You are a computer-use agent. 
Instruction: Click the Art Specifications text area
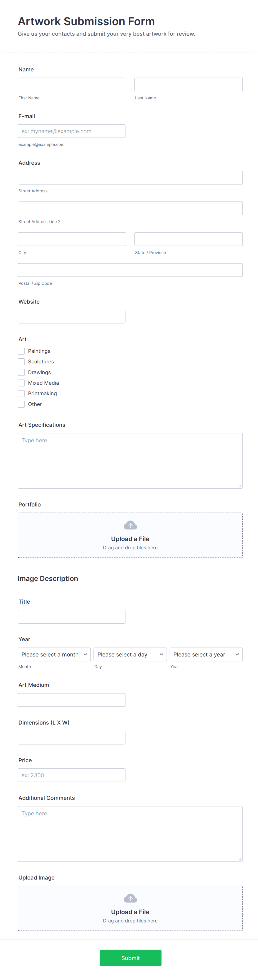point(130,460)
